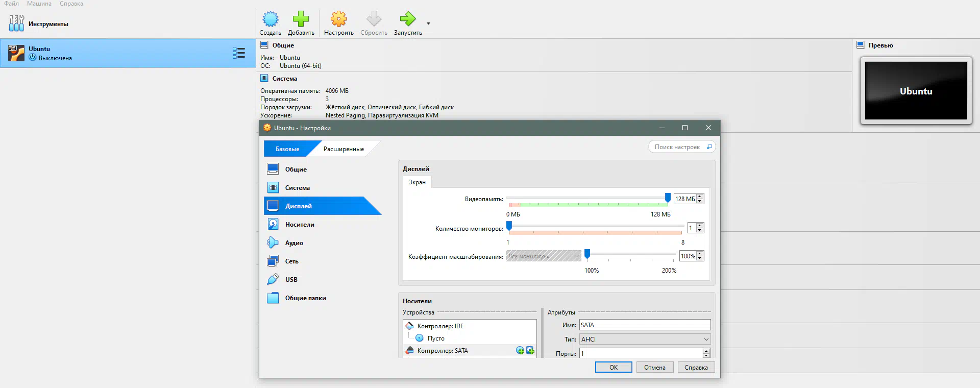Screen dimensions: 980x388
Task: Add optical drive to SATA controller
Action: (x=520, y=351)
